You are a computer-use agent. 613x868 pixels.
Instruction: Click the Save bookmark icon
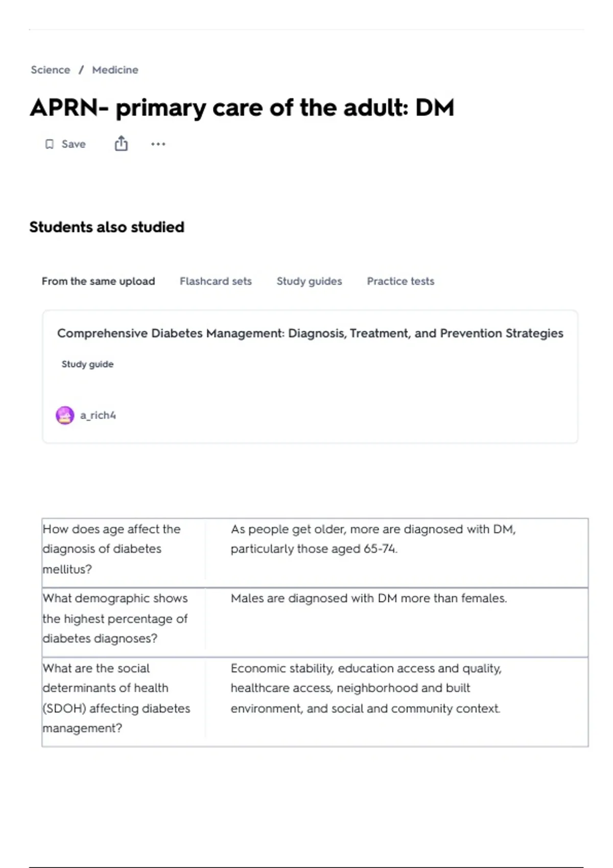point(49,144)
